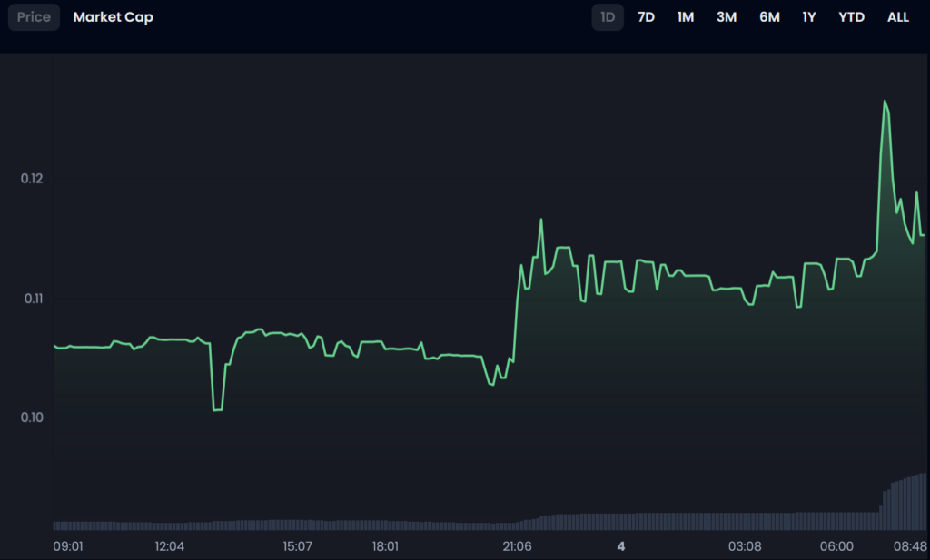This screenshot has width=930, height=560.
Task: Click the highest peak of price line
Action: (885, 101)
